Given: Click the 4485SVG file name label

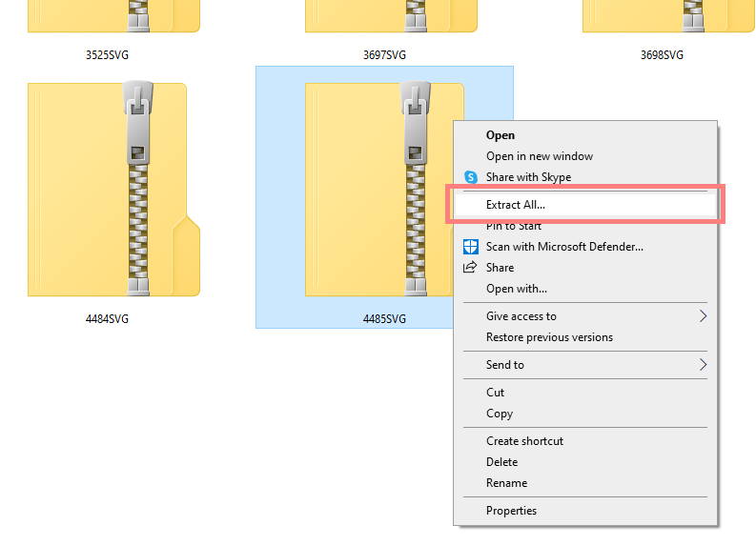Looking at the screenshot, I should [x=384, y=319].
